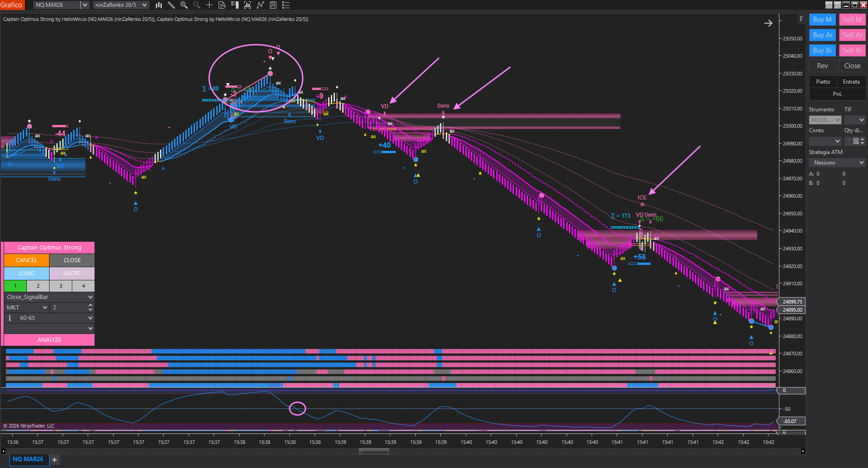Screen dimensions: 868x468
Task: Open the bar style chart icon
Action: 159,5
